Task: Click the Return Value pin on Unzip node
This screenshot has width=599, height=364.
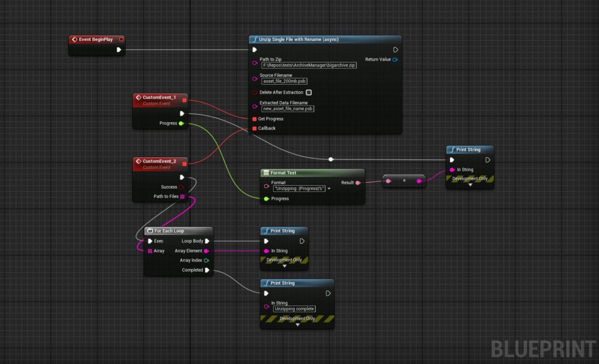Action: pos(395,60)
